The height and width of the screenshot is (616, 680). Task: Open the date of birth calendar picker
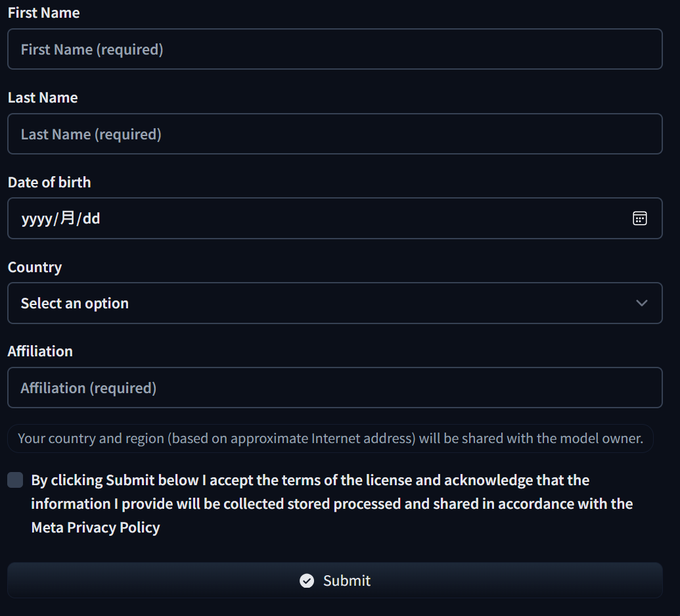click(x=639, y=219)
